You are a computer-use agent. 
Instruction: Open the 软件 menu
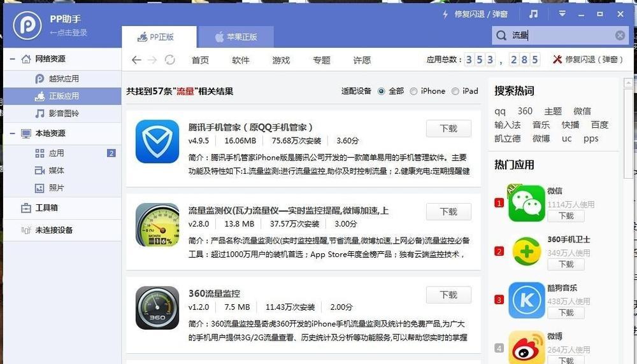point(241,60)
